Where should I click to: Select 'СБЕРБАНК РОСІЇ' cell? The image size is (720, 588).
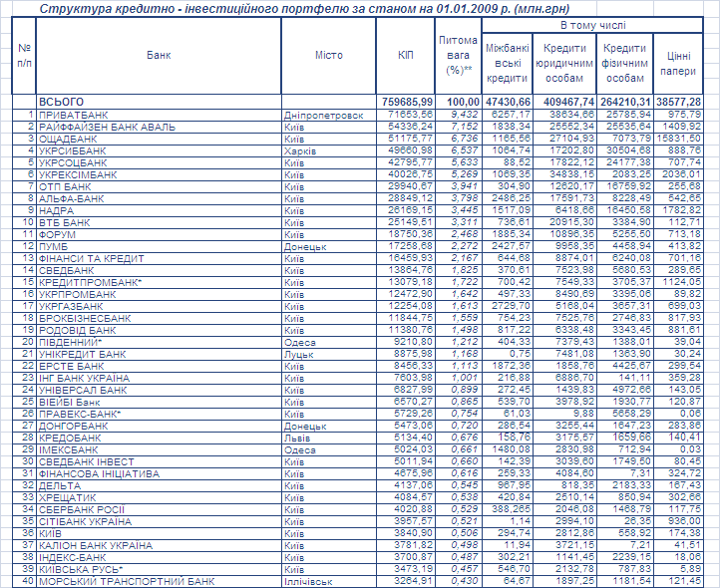tap(159, 509)
